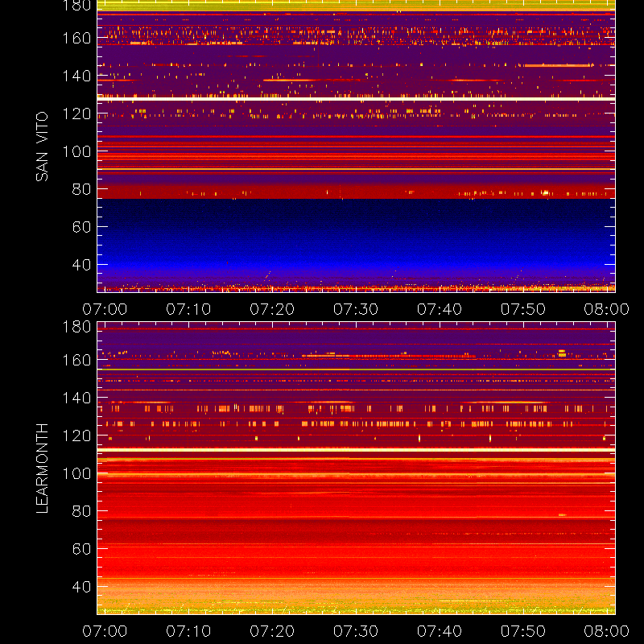This screenshot has height=644, width=644.
Task: Click the LEARMONTH axis title
Action: [x=42, y=469]
